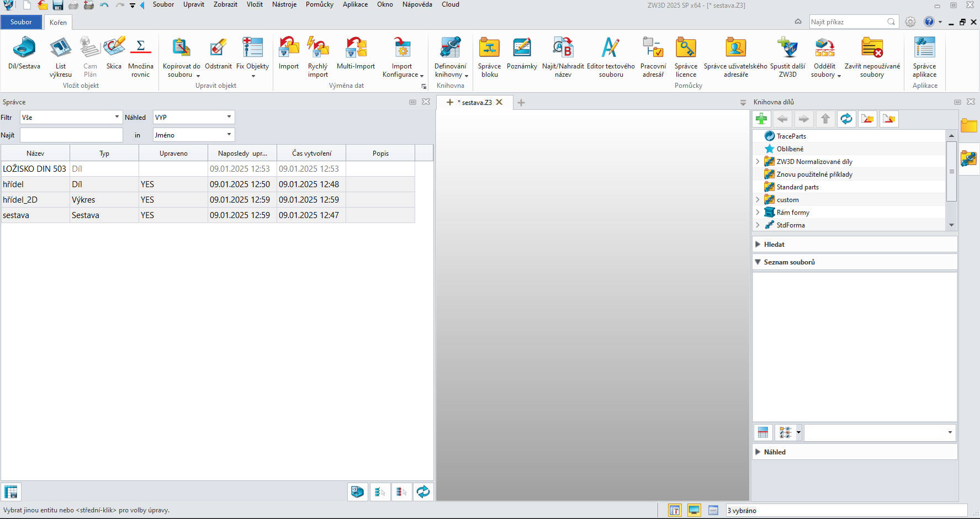Open the Filtr dropdown set to Vše
This screenshot has width=980, height=519.
tap(71, 117)
